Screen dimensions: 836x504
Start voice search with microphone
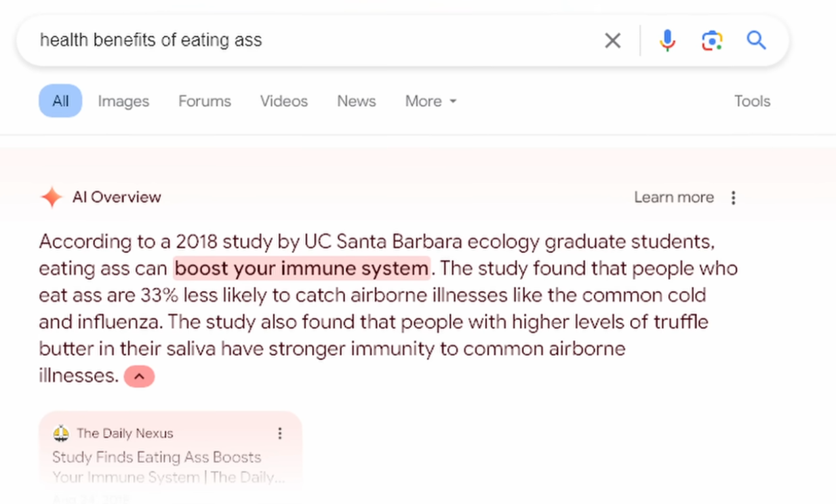click(667, 41)
